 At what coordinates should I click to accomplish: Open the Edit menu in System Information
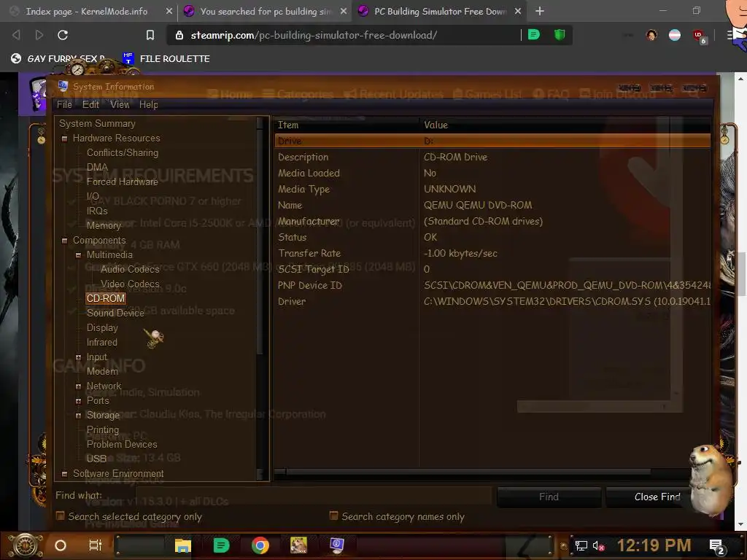coord(90,104)
